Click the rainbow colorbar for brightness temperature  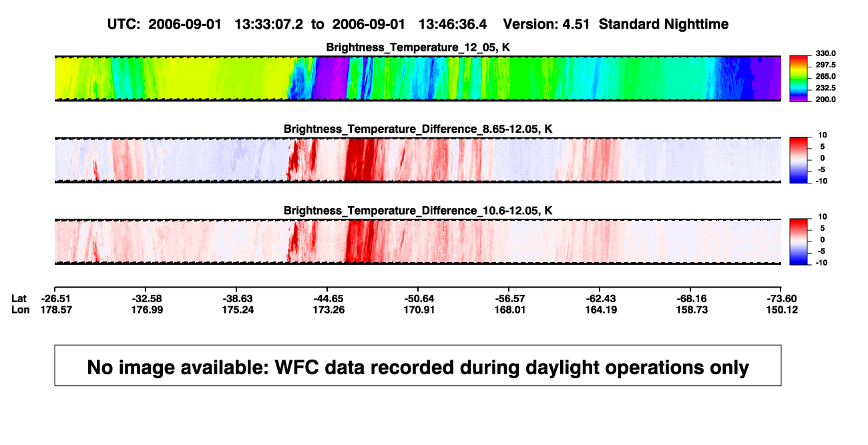point(799,78)
